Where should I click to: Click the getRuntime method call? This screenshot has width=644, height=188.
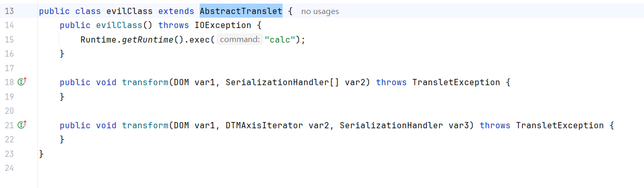(148, 39)
